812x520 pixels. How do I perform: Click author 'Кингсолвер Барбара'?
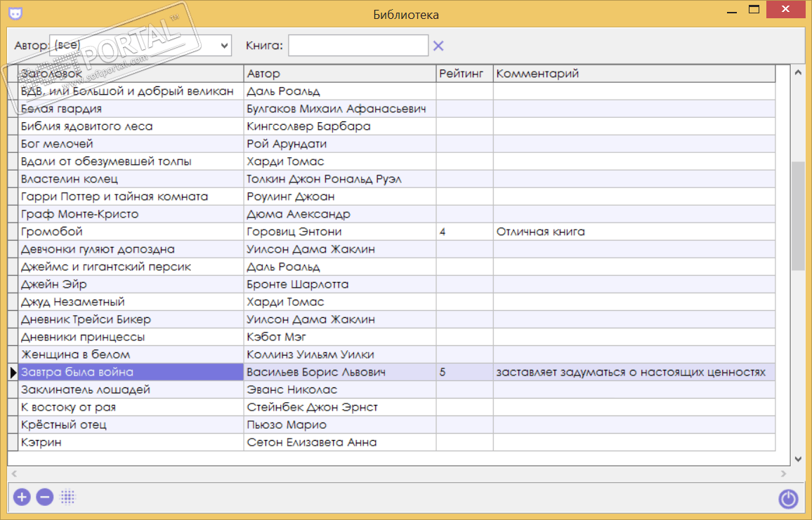coord(340,126)
